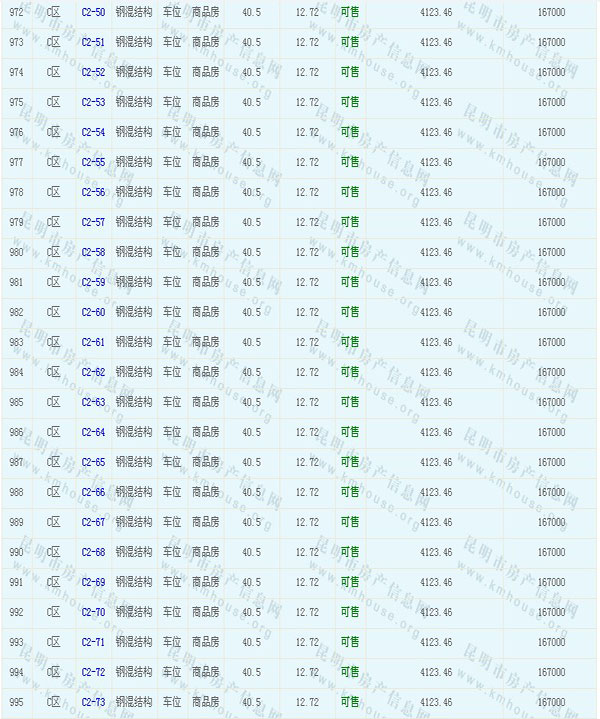600x719 pixels.
Task: Select the C2-72 unit link
Action: pos(93,672)
